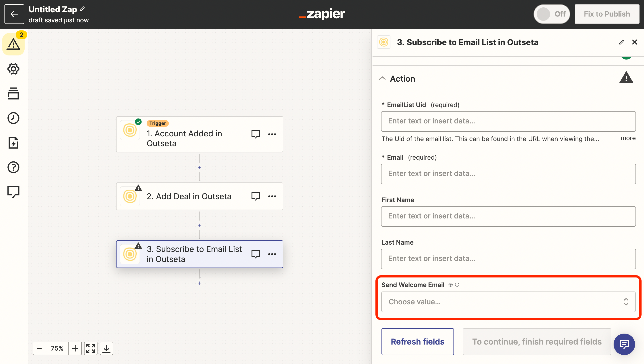The height and width of the screenshot is (364, 644).
Task: Select the second Send Welcome Email radio button
Action: 458,284
